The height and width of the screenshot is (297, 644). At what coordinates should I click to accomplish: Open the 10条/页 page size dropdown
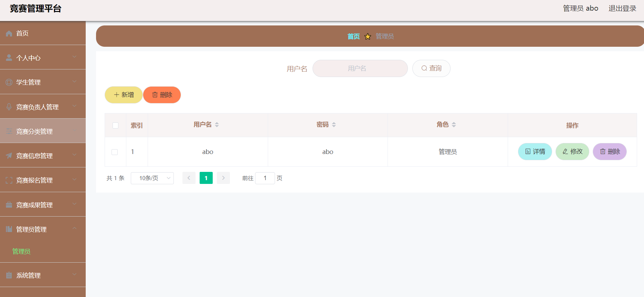[152, 178]
